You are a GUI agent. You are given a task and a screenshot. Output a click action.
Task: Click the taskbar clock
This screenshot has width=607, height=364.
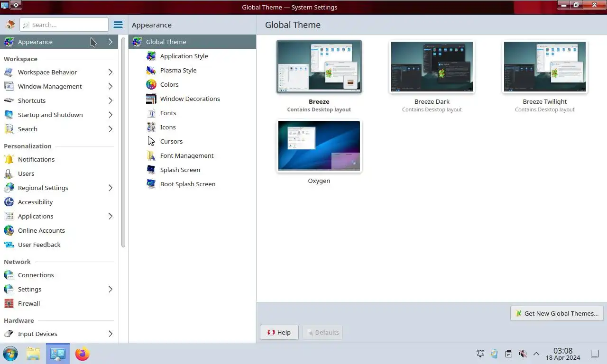[x=563, y=354]
